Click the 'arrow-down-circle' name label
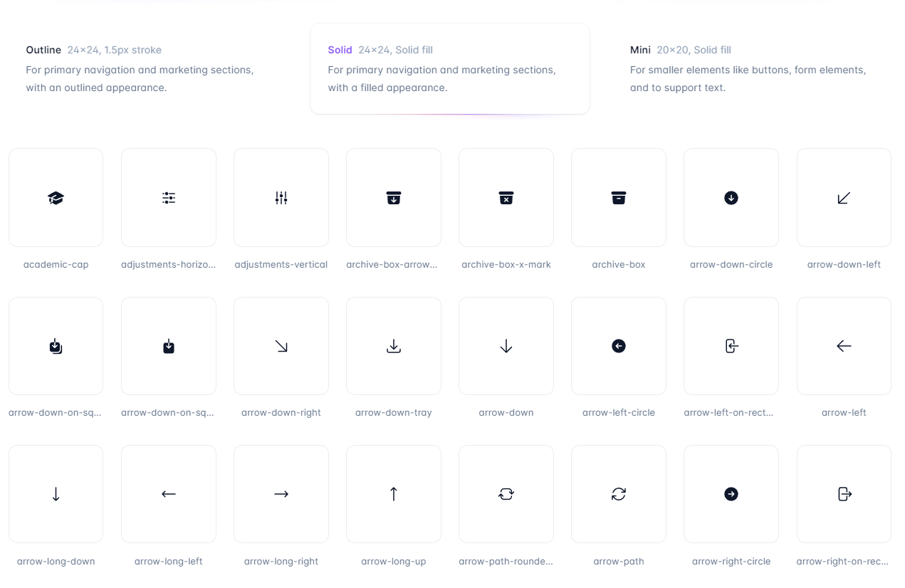This screenshot has height=588, width=905. coord(731,264)
